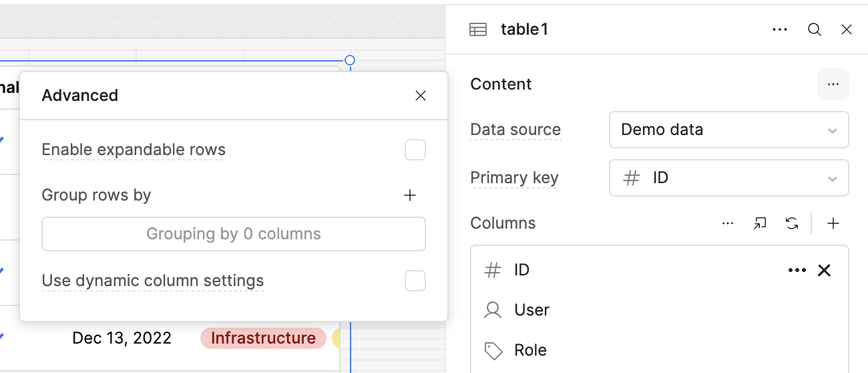
Task: Select the ID column row
Action: pyautogui.click(x=660, y=270)
